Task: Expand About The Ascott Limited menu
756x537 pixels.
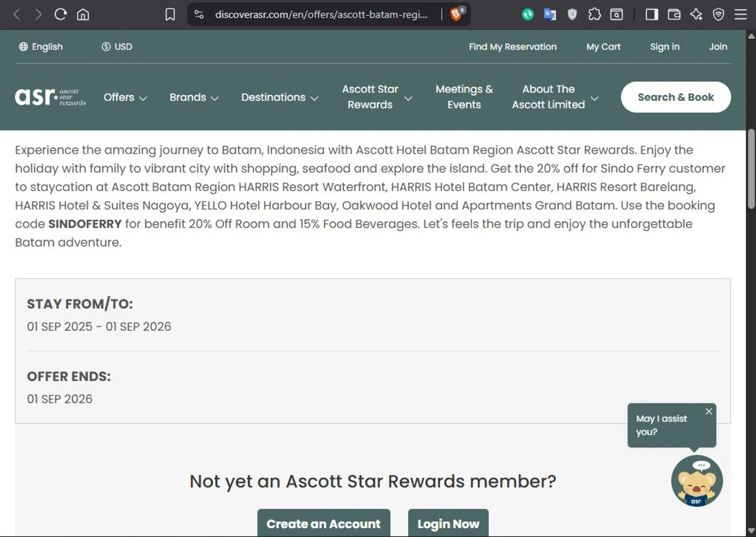Action: click(x=555, y=97)
